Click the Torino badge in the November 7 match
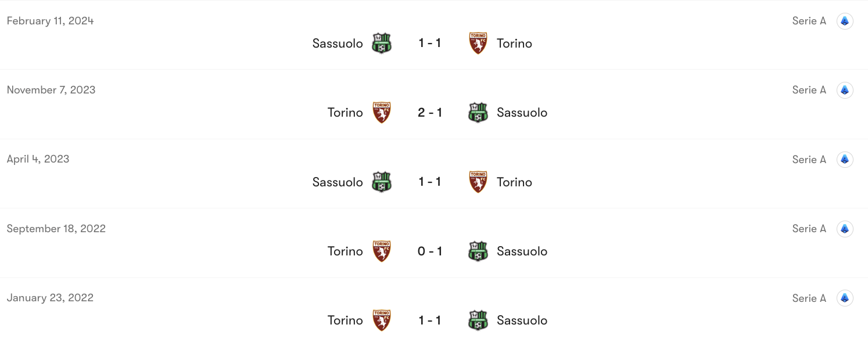This screenshot has width=868, height=339. [x=382, y=112]
